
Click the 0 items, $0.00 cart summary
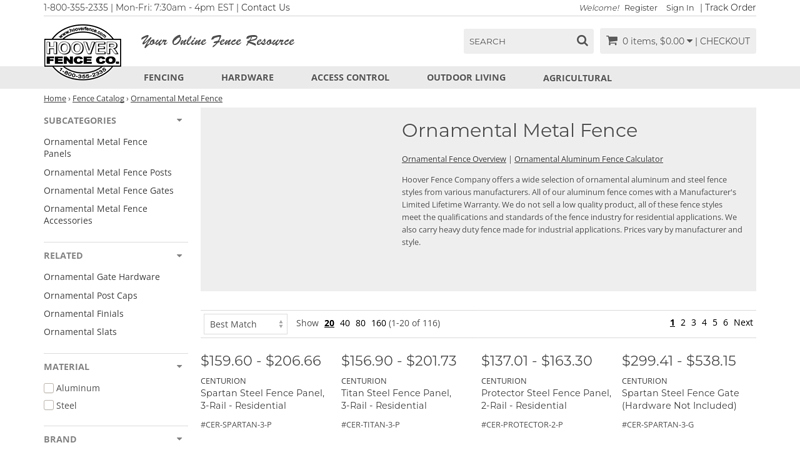tap(653, 41)
